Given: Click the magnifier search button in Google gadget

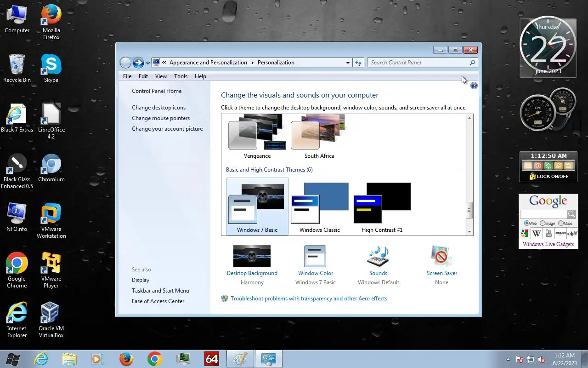Looking at the screenshot, I should click(x=571, y=214).
